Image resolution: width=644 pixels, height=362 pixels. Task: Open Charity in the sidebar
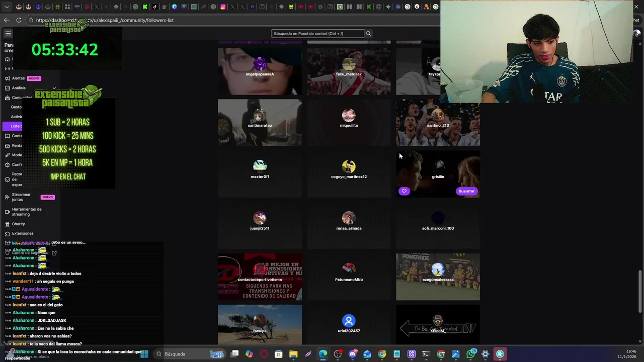(18, 224)
